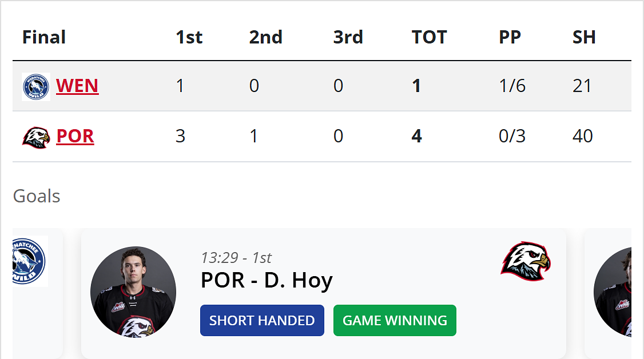Click WEN power play value 1/6
Viewport: 644px width, 359px height.
(x=512, y=86)
